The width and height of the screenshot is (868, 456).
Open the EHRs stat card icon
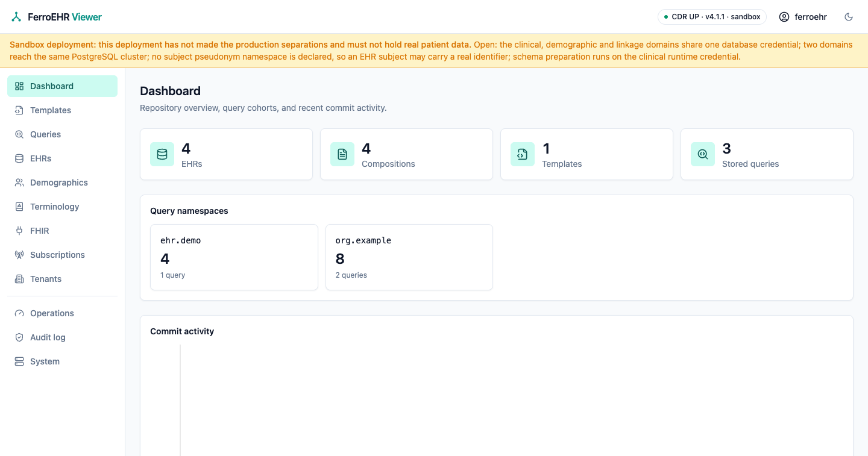(x=162, y=154)
